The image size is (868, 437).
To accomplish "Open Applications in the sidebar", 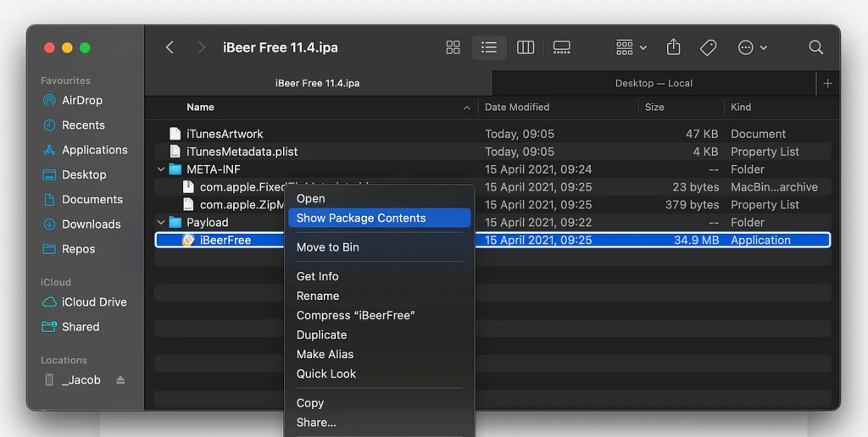I will [94, 150].
